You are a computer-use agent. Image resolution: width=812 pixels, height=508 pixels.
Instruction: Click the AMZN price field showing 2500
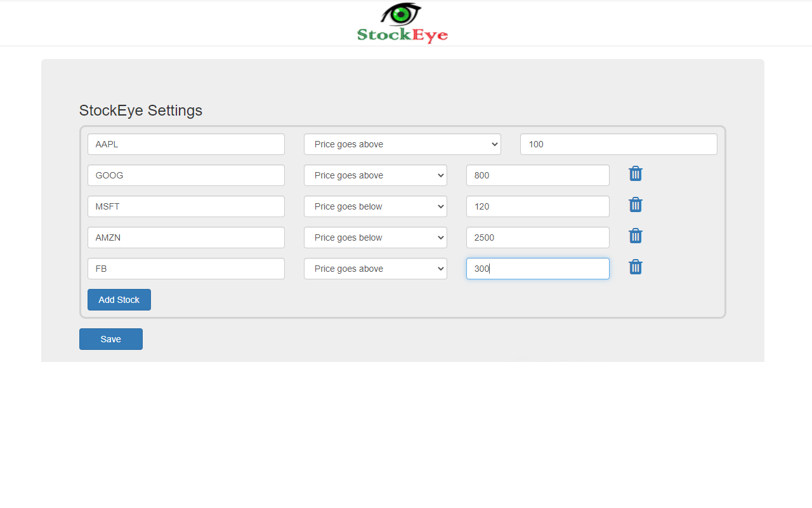538,237
